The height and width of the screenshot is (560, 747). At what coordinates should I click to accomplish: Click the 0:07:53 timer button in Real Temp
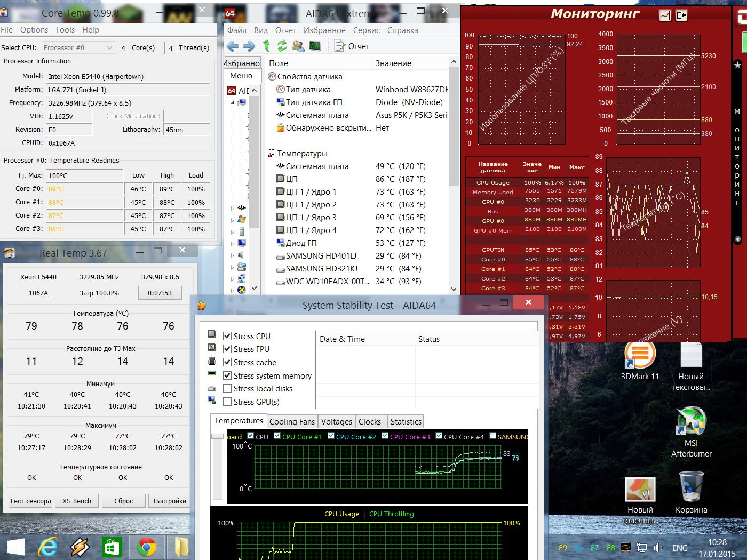click(x=160, y=293)
